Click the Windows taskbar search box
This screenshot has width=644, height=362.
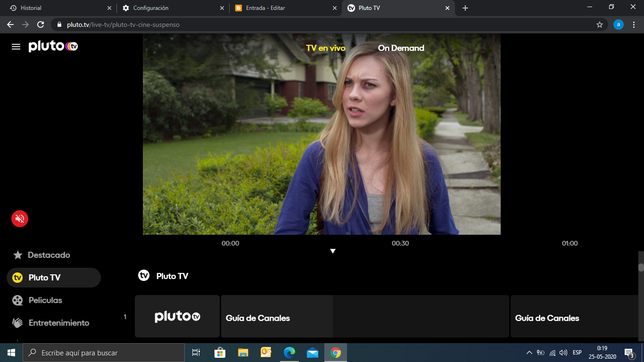(104, 353)
